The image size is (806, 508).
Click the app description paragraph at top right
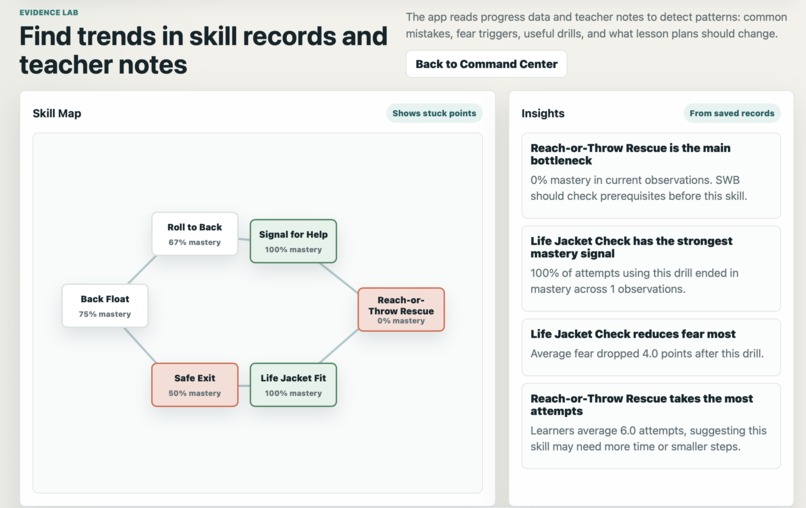tap(596, 25)
